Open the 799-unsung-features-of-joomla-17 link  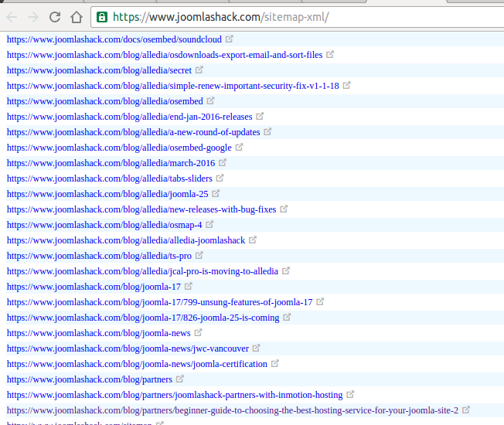160,302
